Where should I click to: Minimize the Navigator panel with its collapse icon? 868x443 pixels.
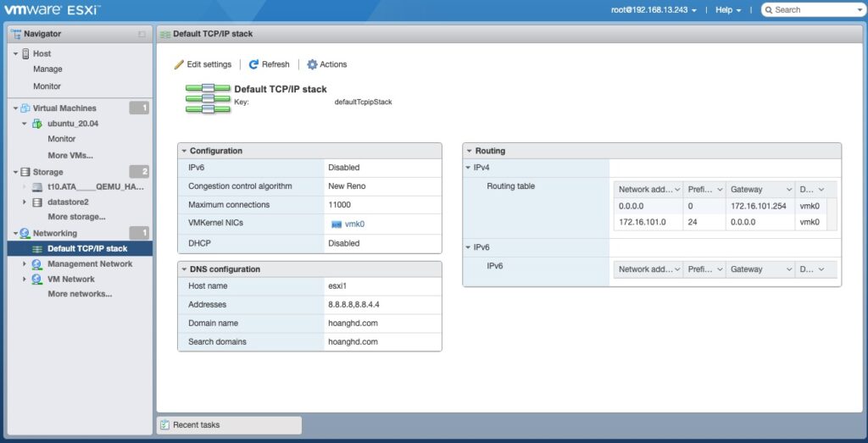(x=142, y=34)
